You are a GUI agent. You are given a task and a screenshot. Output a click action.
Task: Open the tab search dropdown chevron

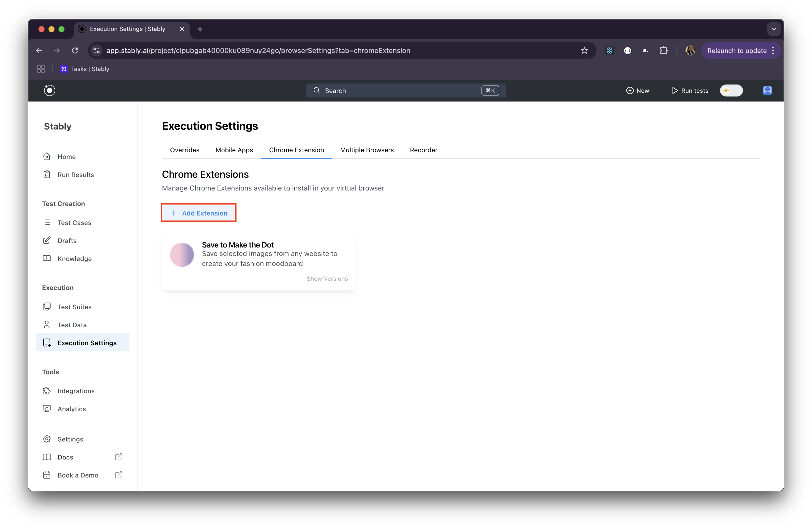[774, 29]
